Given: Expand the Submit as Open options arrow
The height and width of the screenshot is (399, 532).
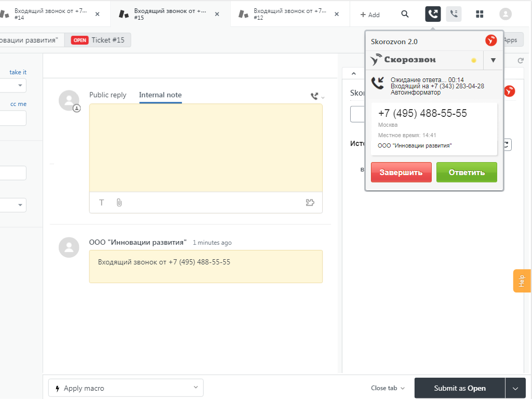Looking at the screenshot, I should pyautogui.click(x=515, y=388).
